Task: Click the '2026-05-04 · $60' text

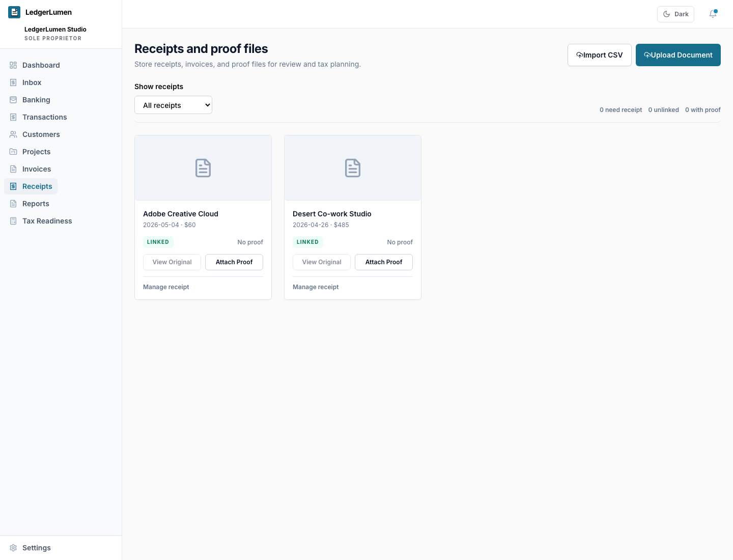Action: [170, 225]
